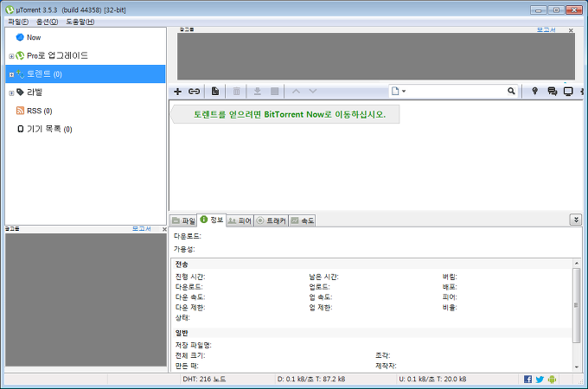This screenshot has width=588, height=389.
Task: Minimize the uTorrent window
Action: click(538, 10)
